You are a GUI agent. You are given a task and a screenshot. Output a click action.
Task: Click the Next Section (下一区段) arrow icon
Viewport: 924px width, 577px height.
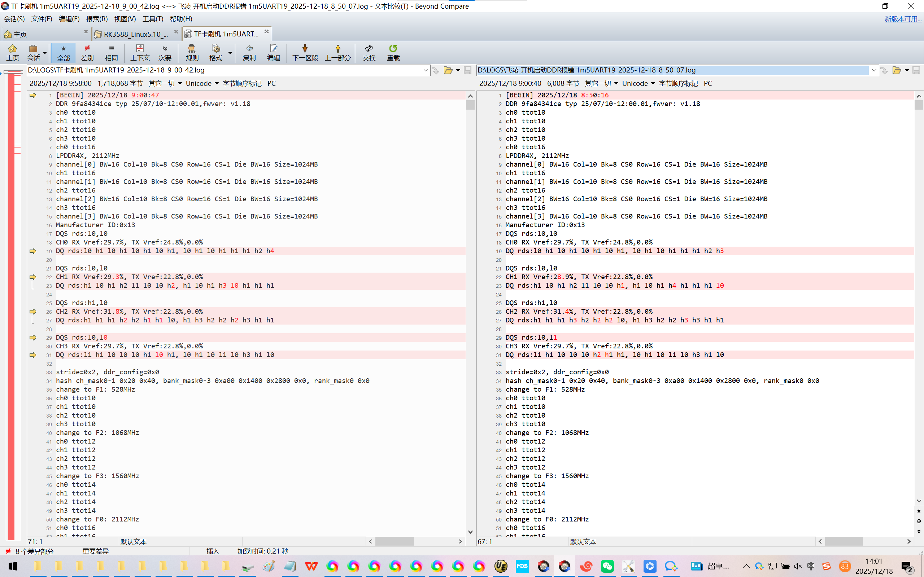point(305,48)
